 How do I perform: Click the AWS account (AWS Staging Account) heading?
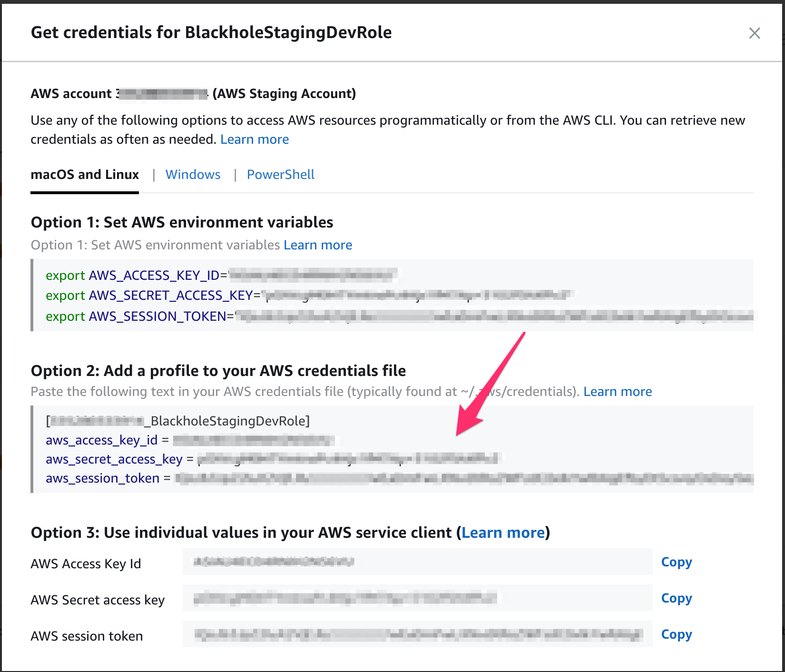pyautogui.click(x=193, y=94)
